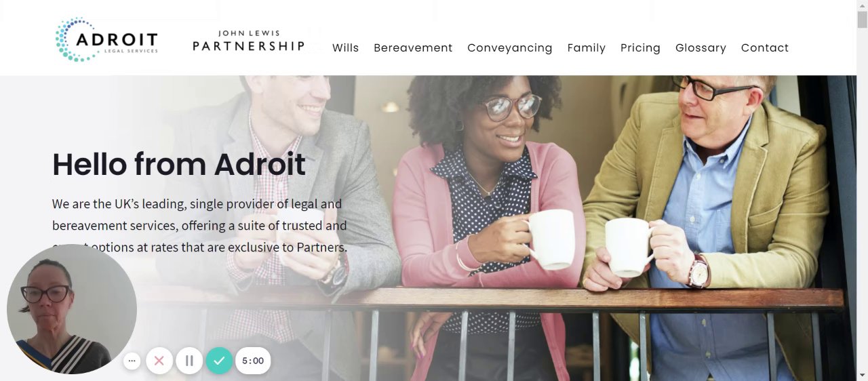Viewport: 868px width, 381px height.
Task: Open the recording more options ellipsis
Action: pyautogui.click(x=132, y=361)
